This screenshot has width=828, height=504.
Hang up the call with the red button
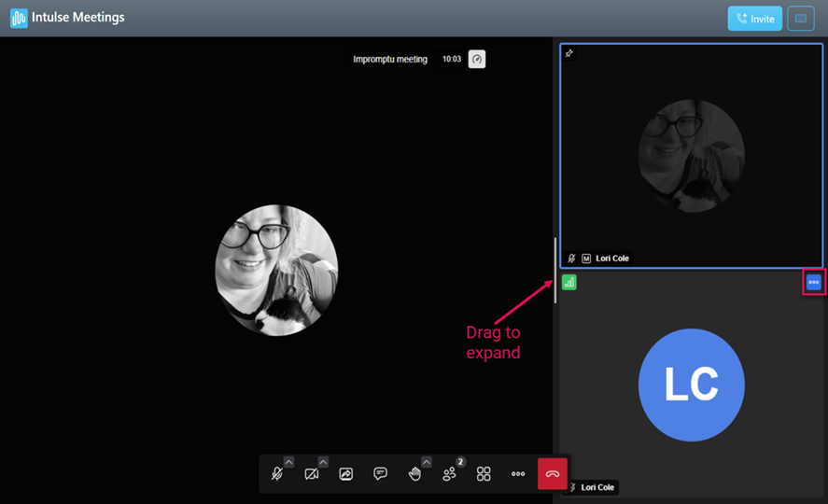553,474
